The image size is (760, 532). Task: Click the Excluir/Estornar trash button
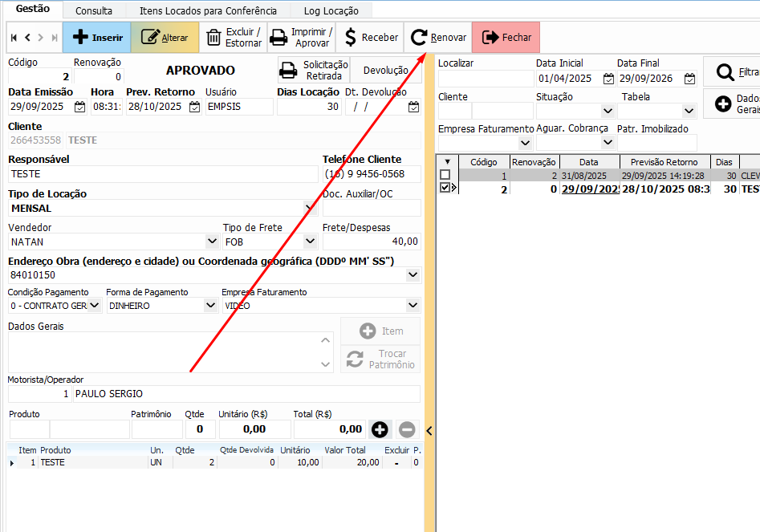click(233, 38)
